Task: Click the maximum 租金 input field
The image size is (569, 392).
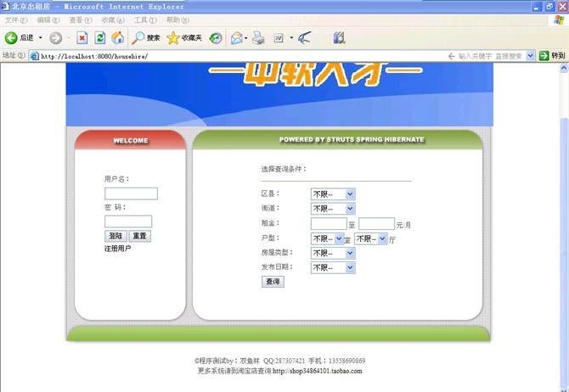Action: coord(377,223)
